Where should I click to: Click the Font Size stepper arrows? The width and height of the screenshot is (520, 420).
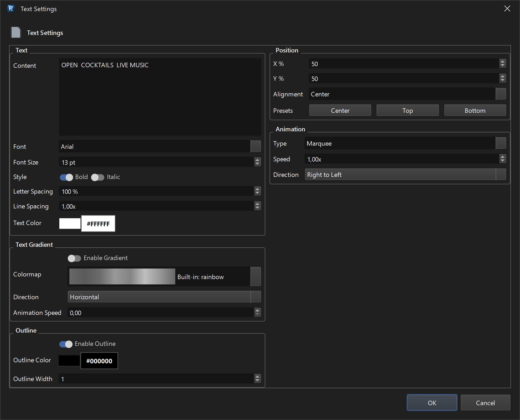257,162
